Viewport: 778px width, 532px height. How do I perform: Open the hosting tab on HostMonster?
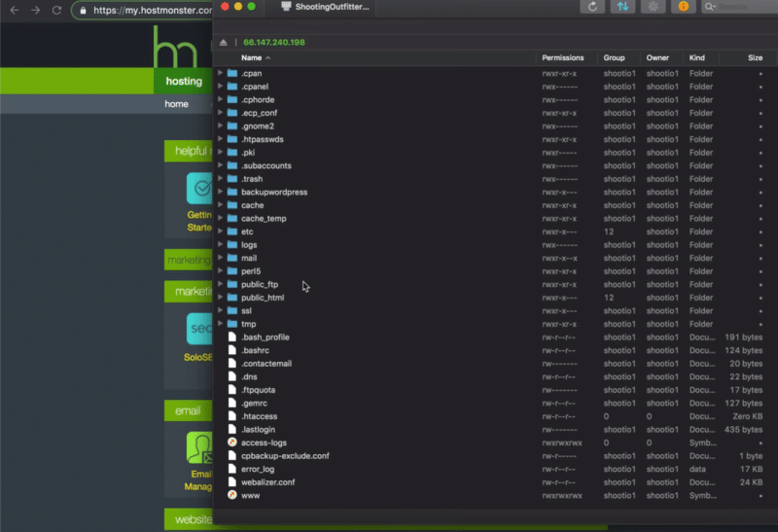pos(184,81)
